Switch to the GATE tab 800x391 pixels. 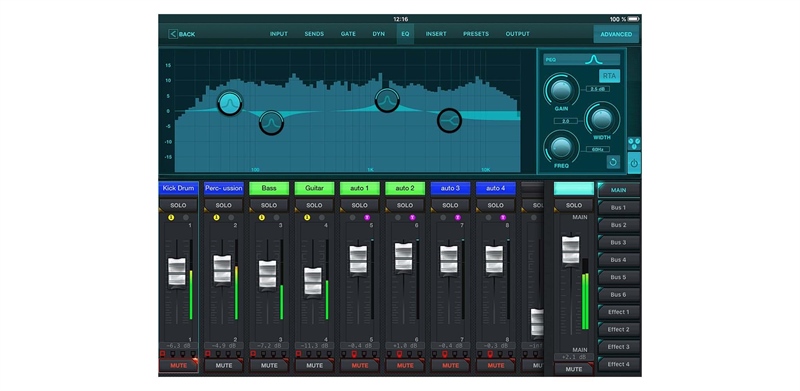(x=348, y=34)
